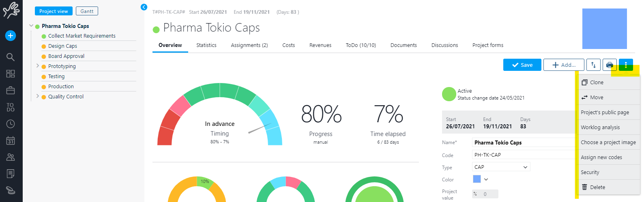Open the Statistics tab

[206, 45]
